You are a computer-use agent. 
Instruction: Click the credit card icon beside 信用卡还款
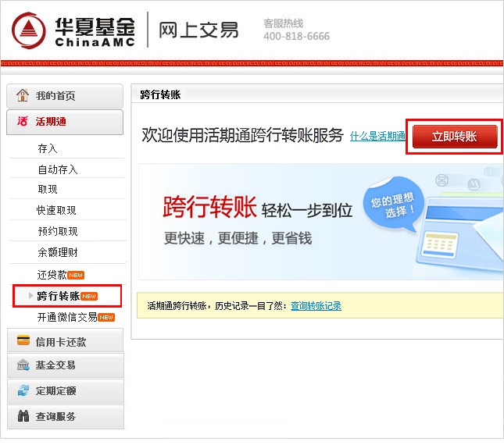23,340
